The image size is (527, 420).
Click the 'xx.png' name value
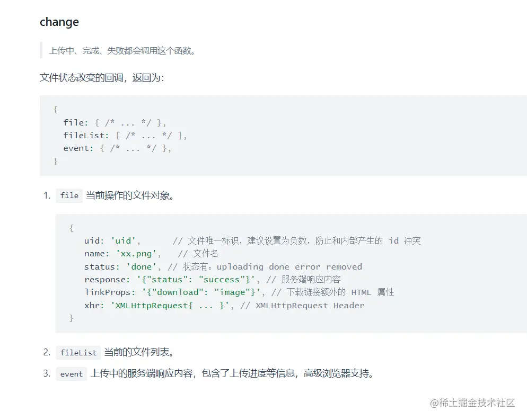136,254
